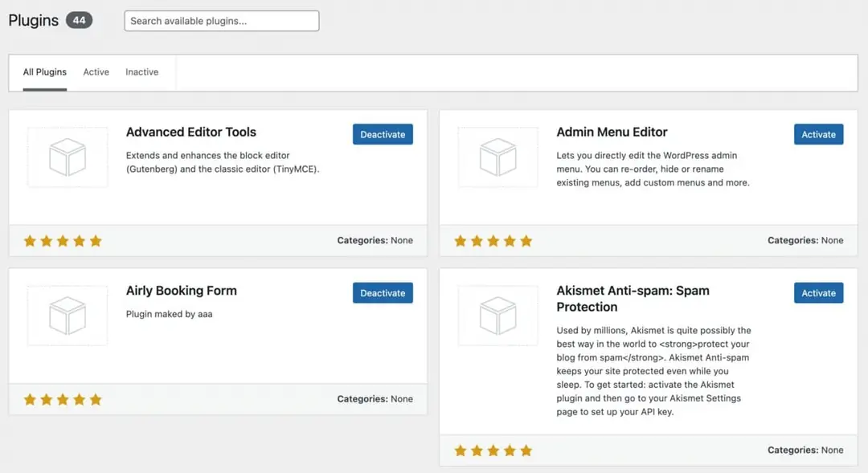
Task: Click the Airly Booking Form star rating
Action: pyautogui.click(x=62, y=398)
